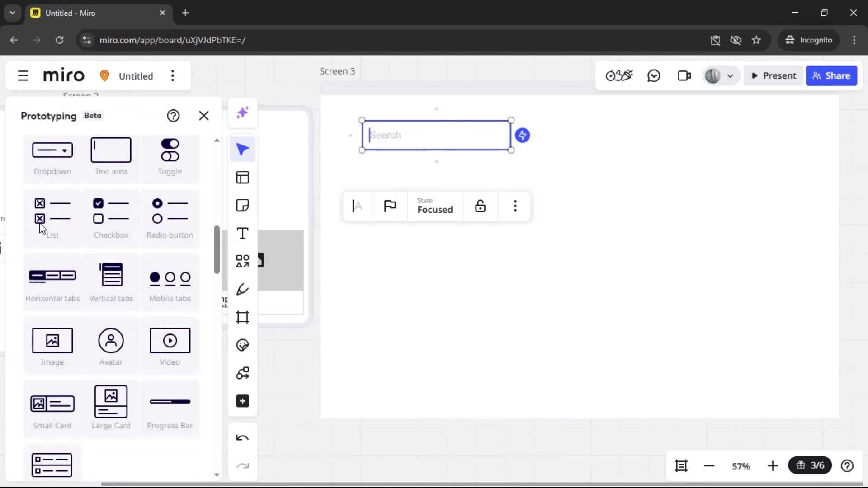Select the Text tool
The height and width of the screenshot is (488, 868).
tap(243, 234)
